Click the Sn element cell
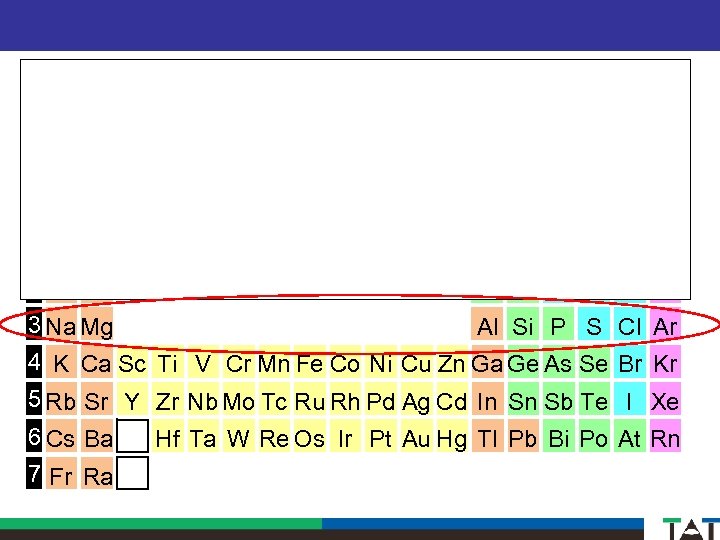The height and width of the screenshot is (540, 720). pyautogui.click(x=523, y=399)
